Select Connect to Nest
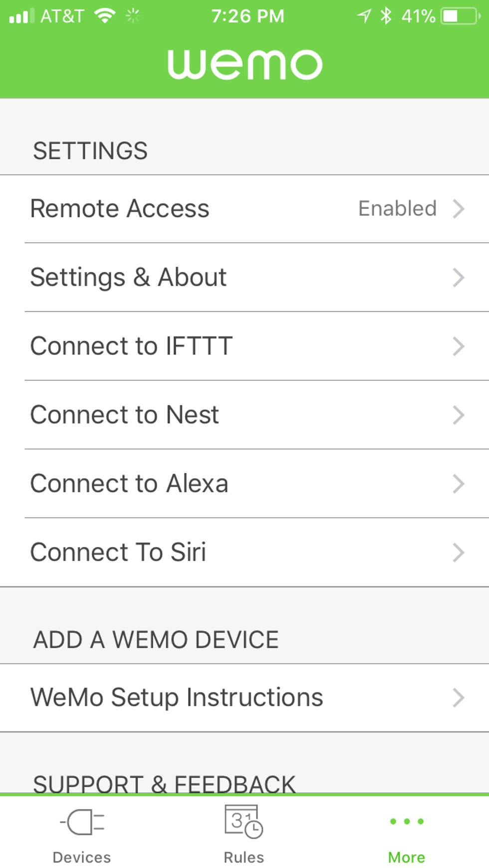Viewport: 489px width, 868px height. 125,415
